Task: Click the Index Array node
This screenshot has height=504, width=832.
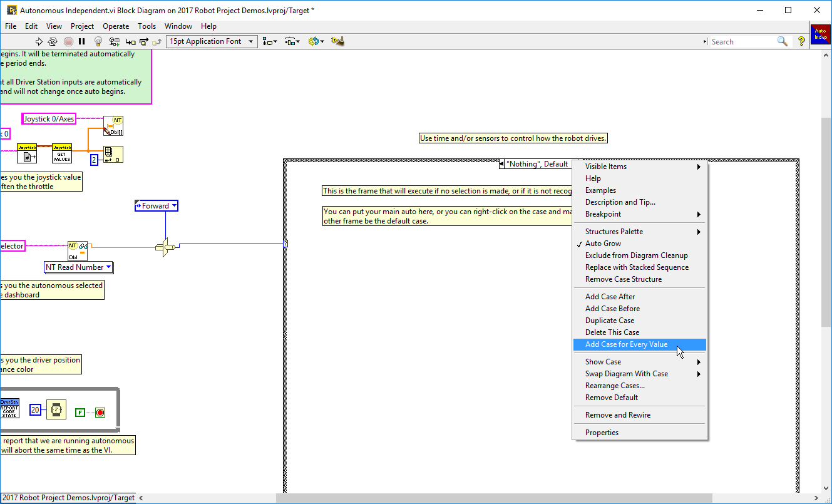Action: (113, 154)
